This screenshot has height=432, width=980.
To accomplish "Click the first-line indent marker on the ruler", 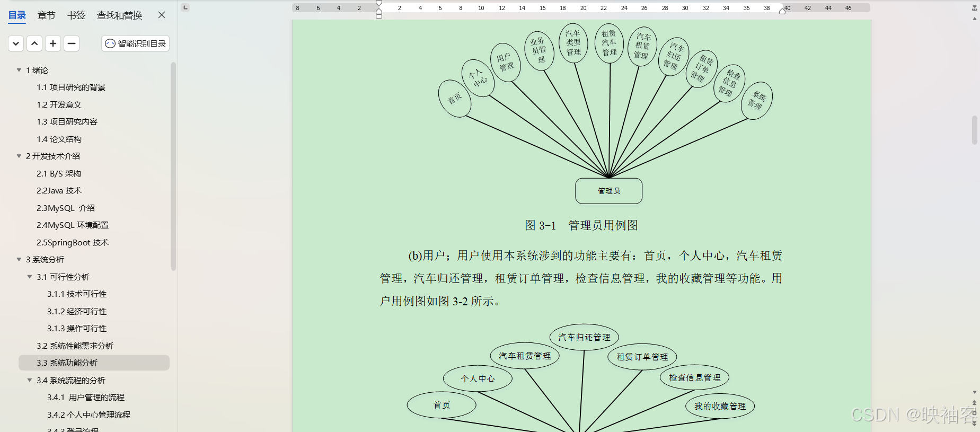I will point(379,4).
